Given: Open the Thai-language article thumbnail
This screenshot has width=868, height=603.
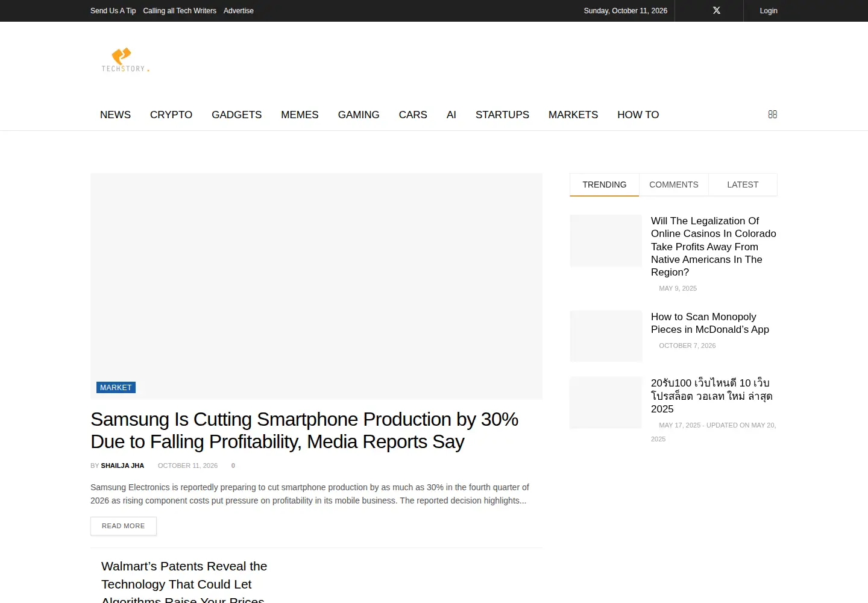Looking at the screenshot, I should point(606,403).
